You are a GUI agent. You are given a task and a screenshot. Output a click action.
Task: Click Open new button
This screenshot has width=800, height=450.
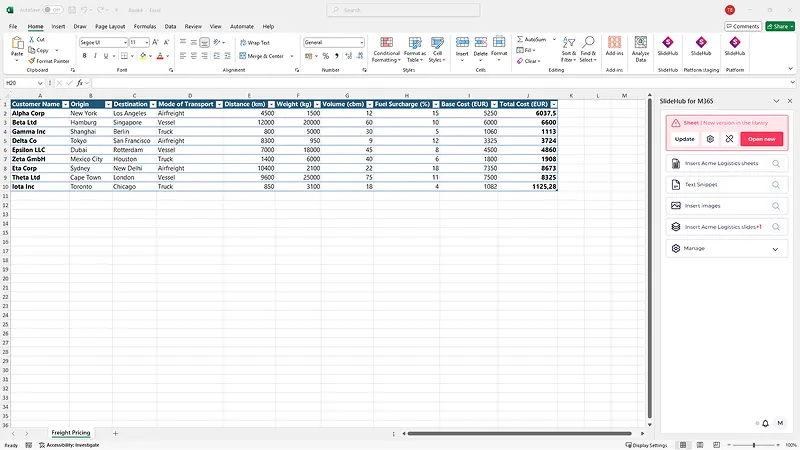(x=761, y=139)
